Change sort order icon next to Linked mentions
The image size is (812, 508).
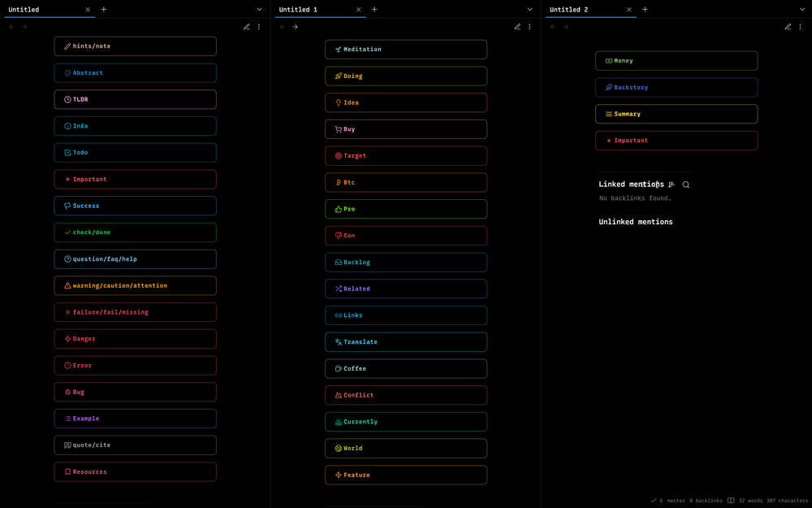tap(672, 185)
